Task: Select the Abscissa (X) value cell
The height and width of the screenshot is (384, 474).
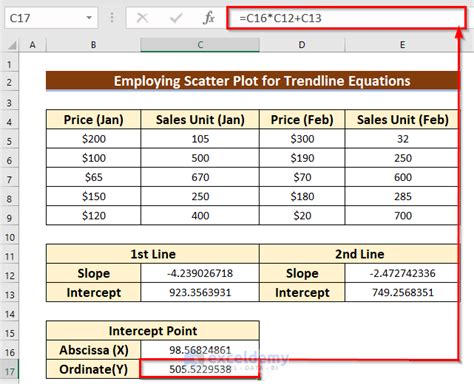Action: pos(200,350)
